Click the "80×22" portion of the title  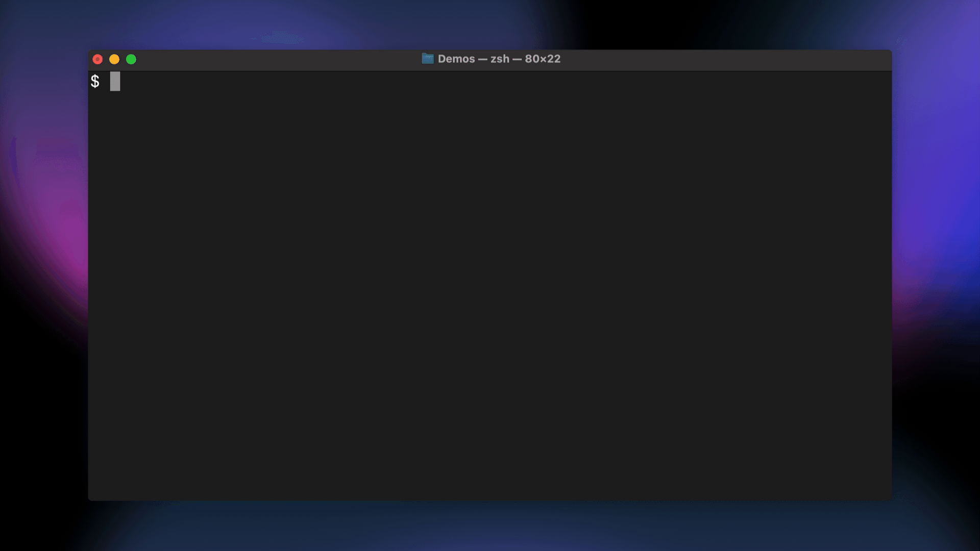[x=542, y=59]
